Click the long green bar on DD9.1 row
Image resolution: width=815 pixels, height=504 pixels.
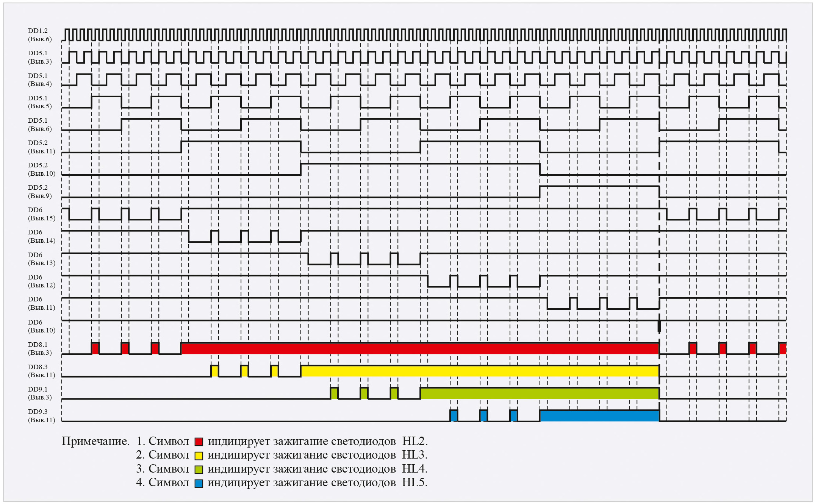click(540, 393)
